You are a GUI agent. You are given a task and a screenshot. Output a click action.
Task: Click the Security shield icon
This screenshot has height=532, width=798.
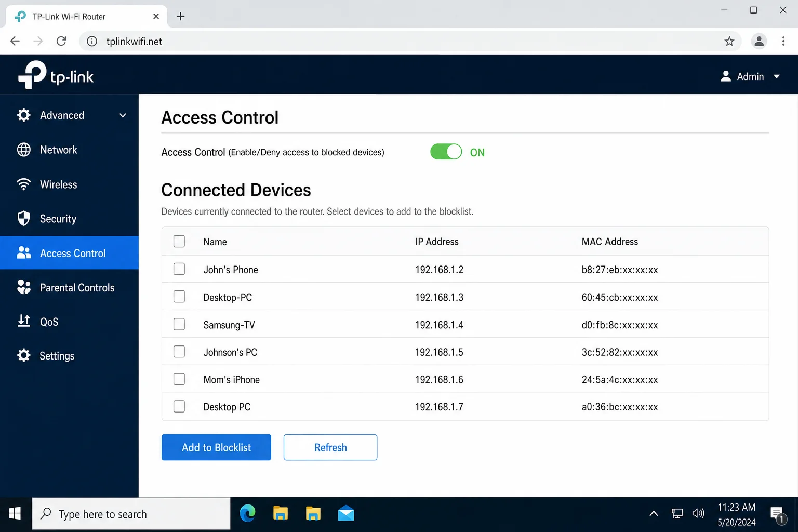point(24,219)
